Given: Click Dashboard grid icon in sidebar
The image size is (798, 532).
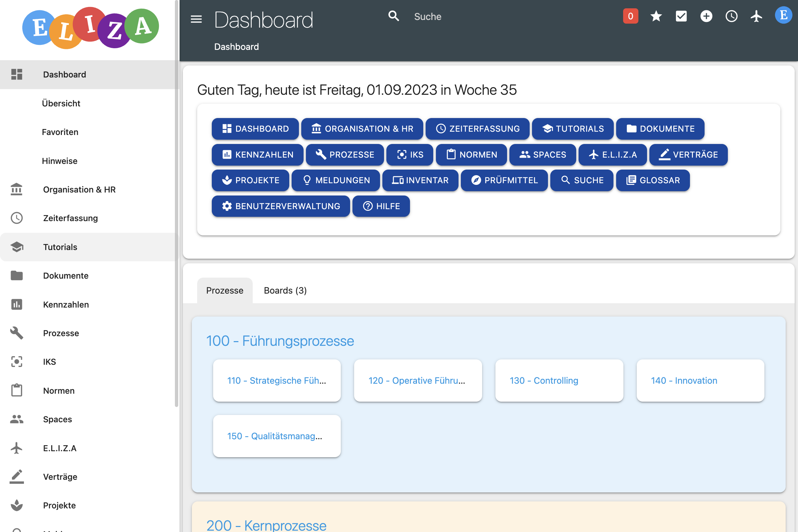Looking at the screenshot, I should (17, 74).
